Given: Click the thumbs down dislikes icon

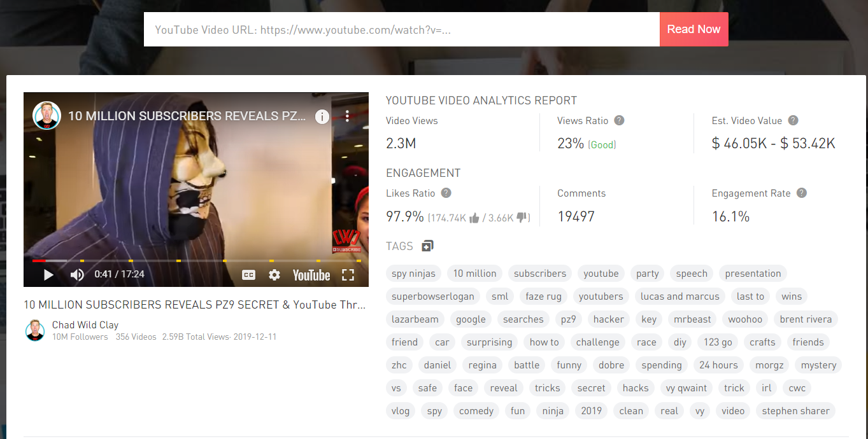Looking at the screenshot, I should [x=522, y=218].
